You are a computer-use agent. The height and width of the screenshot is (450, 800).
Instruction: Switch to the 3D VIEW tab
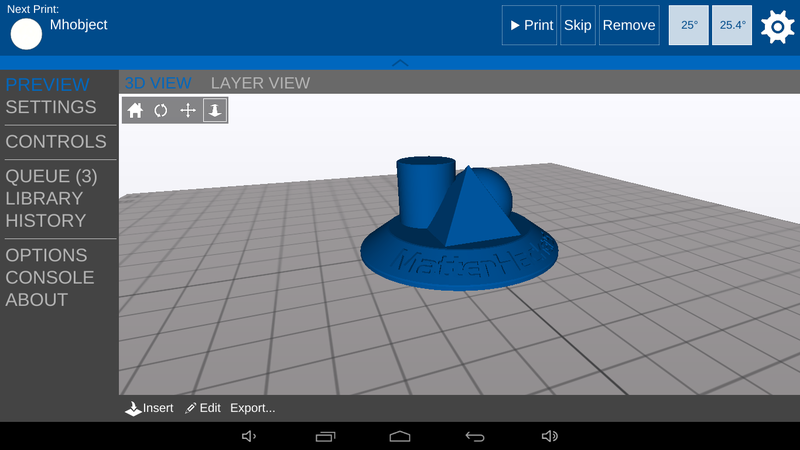(x=158, y=83)
